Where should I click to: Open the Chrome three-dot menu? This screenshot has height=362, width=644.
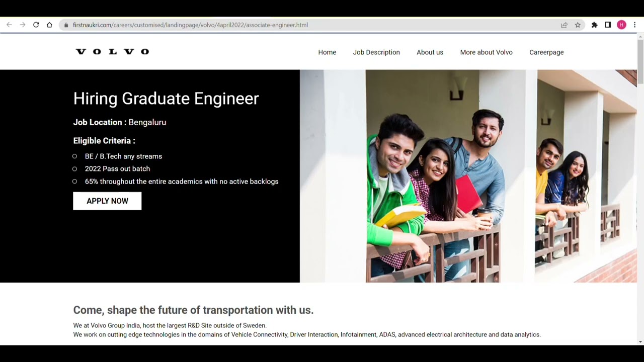click(x=635, y=25)
